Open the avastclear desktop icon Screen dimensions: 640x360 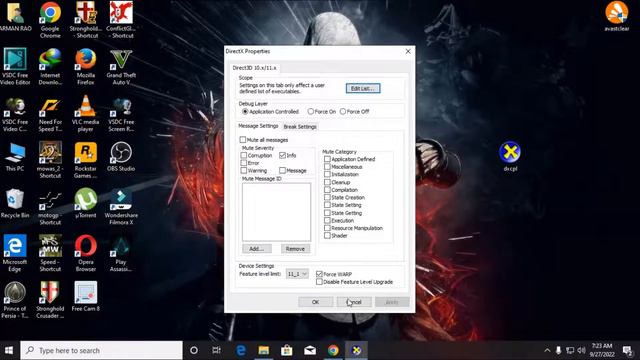[x=617, y=16]
